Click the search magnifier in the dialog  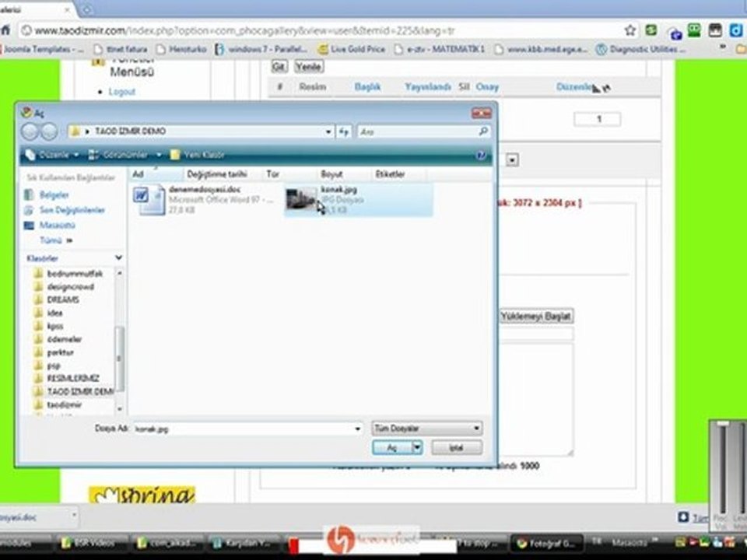click(x=483, y=131)
